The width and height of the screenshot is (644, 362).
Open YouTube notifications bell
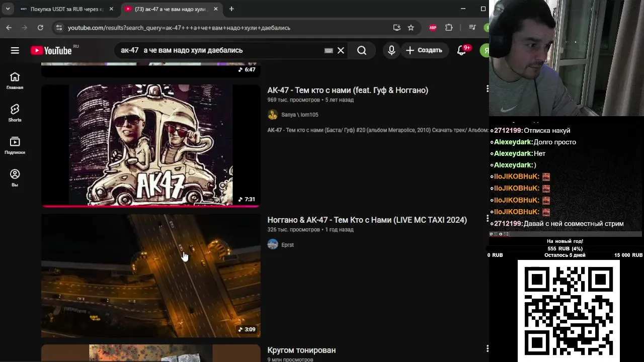tap(461, 50)
